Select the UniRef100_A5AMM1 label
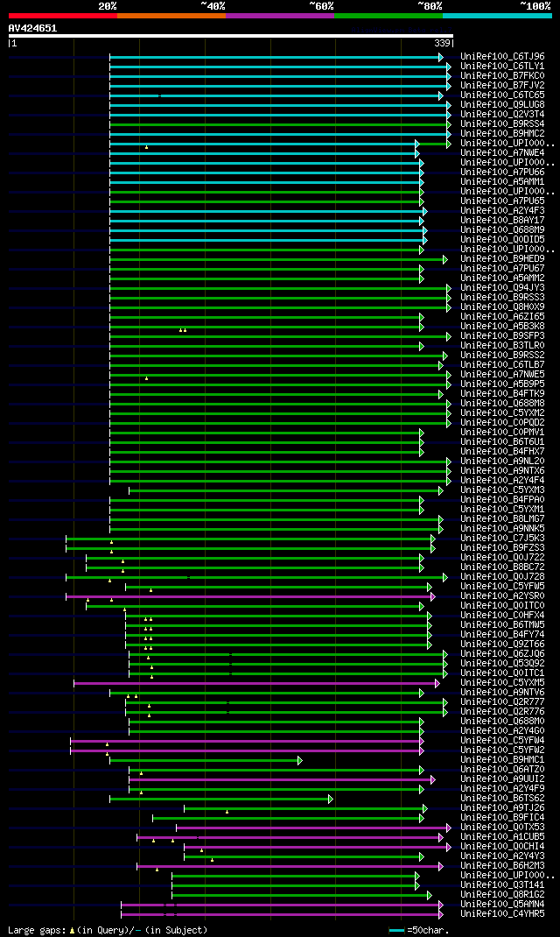Image resolution: width=560 pixels, height=937 pixels. (x=502, y=182)
